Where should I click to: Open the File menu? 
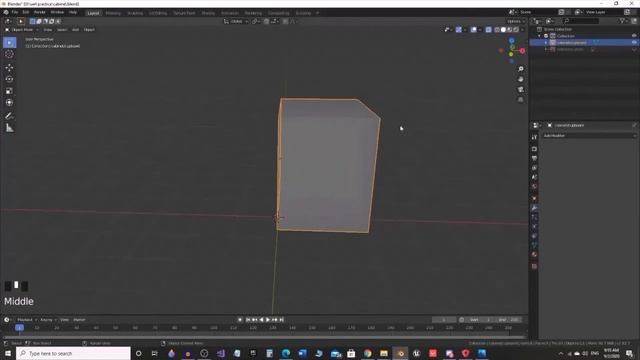point(15,13)
